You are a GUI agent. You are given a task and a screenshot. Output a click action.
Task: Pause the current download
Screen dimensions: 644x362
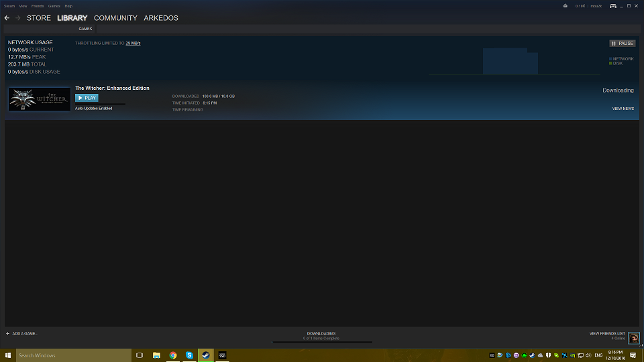[x=623, y=44]
